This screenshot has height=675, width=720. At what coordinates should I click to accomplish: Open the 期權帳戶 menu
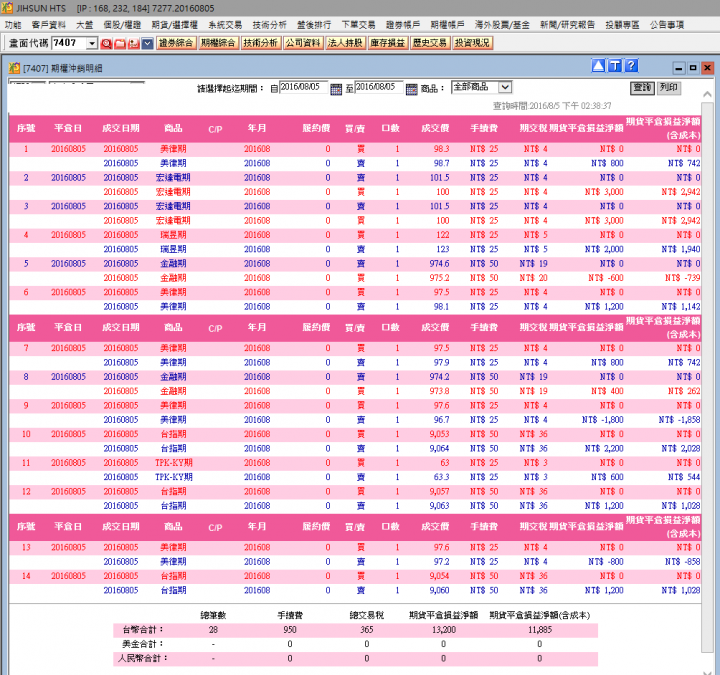[x=447, y=25]
